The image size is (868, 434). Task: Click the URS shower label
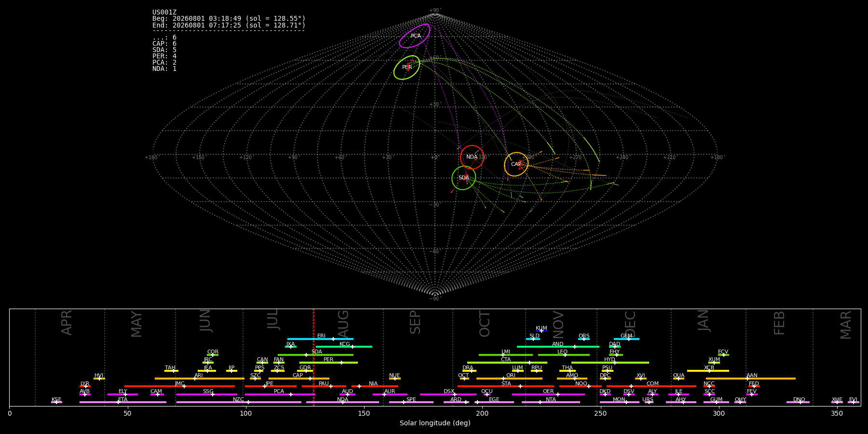coord(648,399)
